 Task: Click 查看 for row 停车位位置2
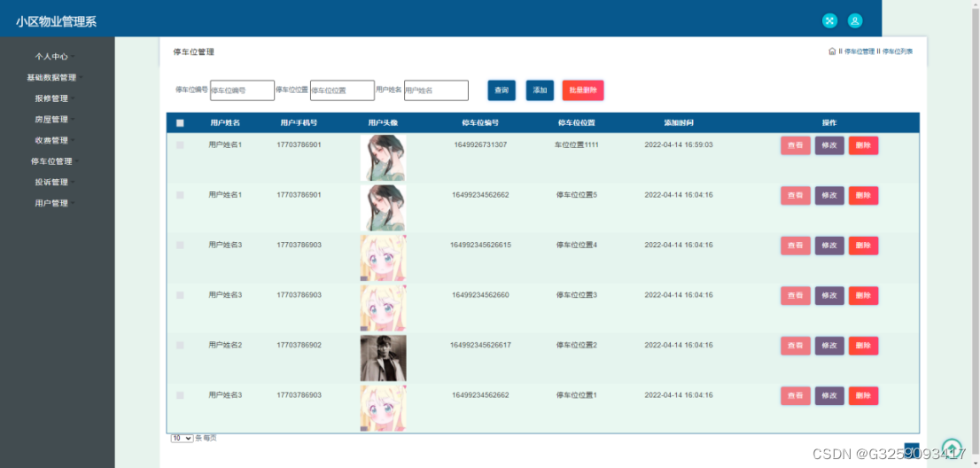click(x=795, y=346)
